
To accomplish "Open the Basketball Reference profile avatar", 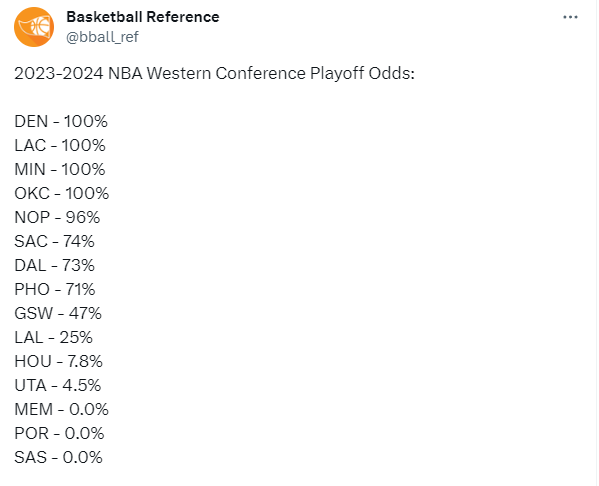I will pyautogui.click(x=34, y=27).
